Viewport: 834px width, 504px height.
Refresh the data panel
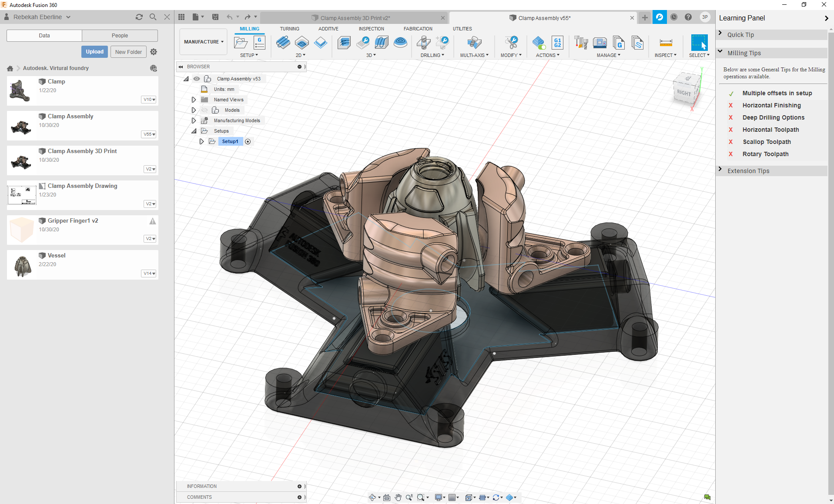[139, 17]
